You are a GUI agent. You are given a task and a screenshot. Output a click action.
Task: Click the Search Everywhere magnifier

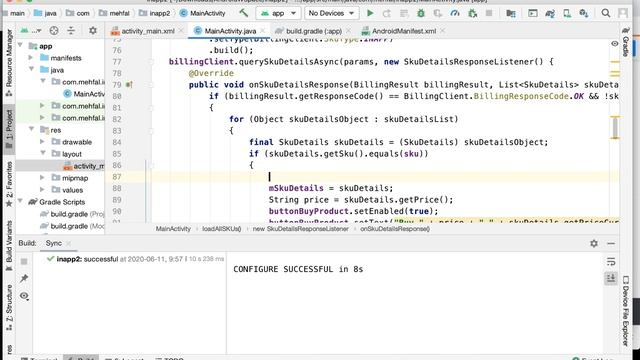[x=606, y=13]
